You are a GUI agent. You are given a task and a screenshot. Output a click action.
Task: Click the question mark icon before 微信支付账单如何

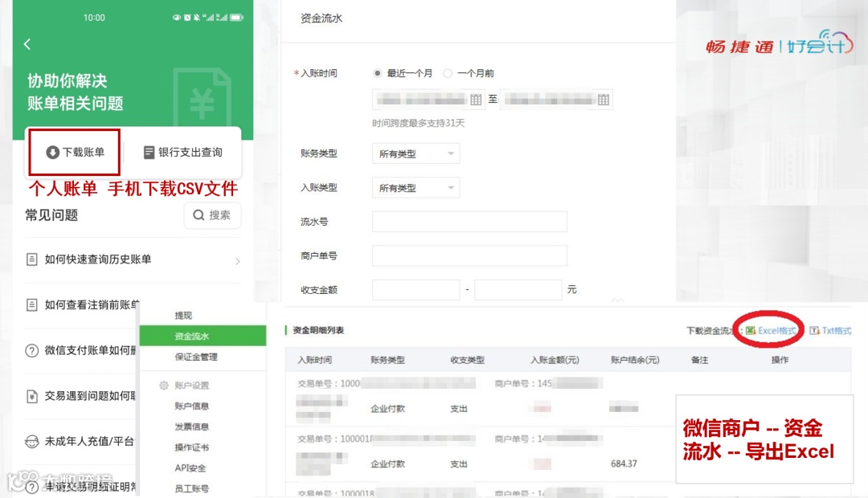point(32,350)
